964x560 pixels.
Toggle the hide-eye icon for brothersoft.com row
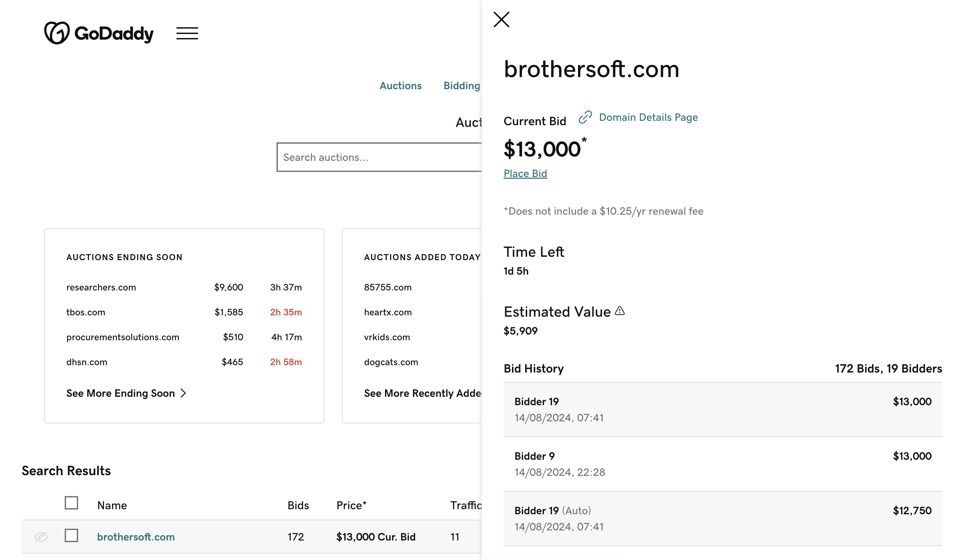(41, 537)
